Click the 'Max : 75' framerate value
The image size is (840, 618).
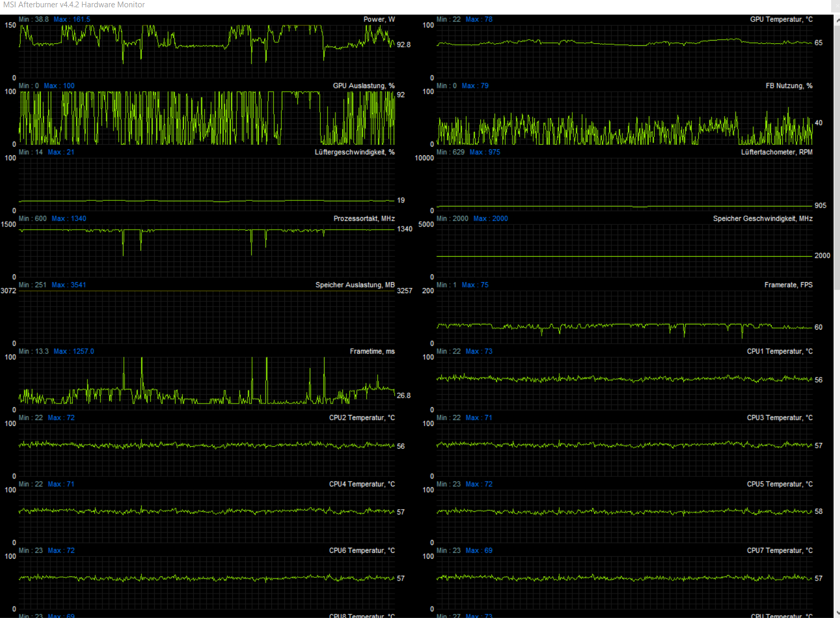pos(475,285)
